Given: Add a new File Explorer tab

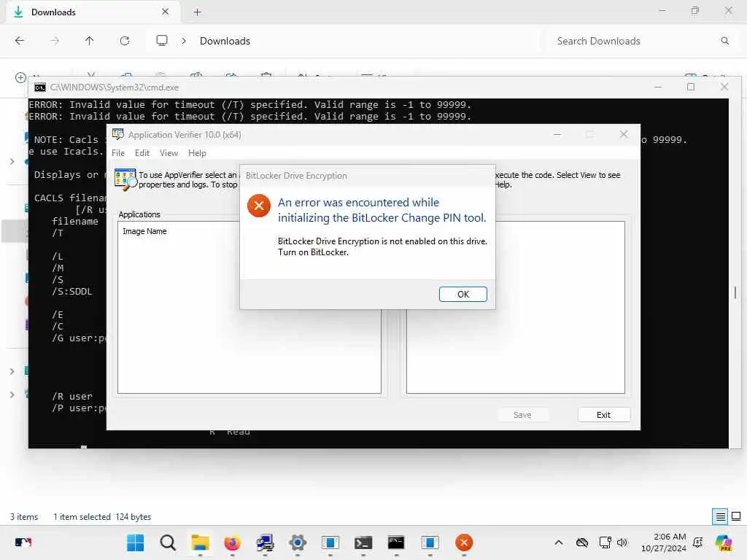Looking at the screenshot, I should pyautogui.click(x=197, y=12).
